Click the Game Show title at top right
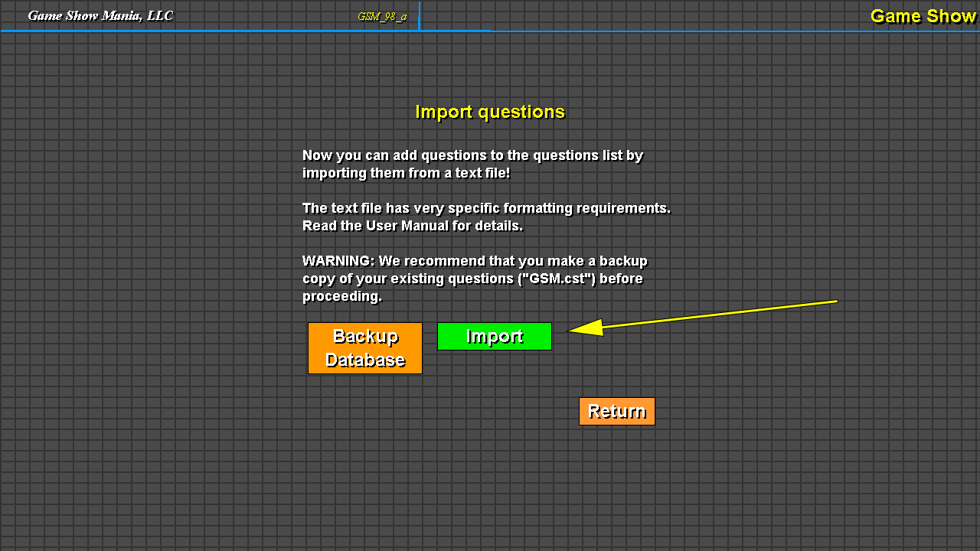The image size is (980, 551). (923, 16)
